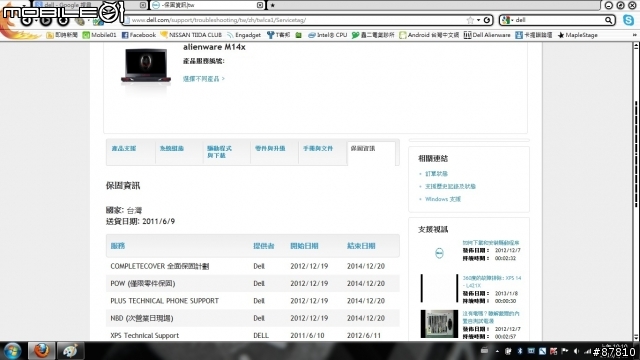Select the 零件與升級 page tab

pos(270,149)
